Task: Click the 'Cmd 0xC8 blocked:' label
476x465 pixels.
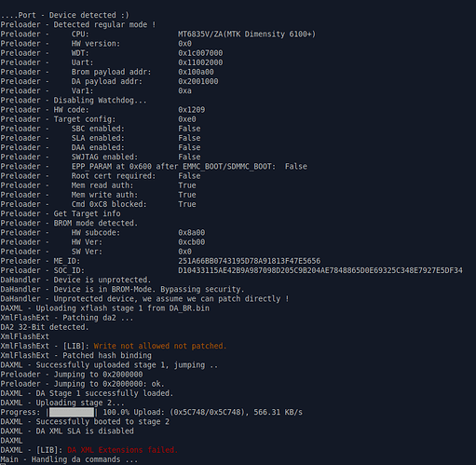Action: coord(109,204)
